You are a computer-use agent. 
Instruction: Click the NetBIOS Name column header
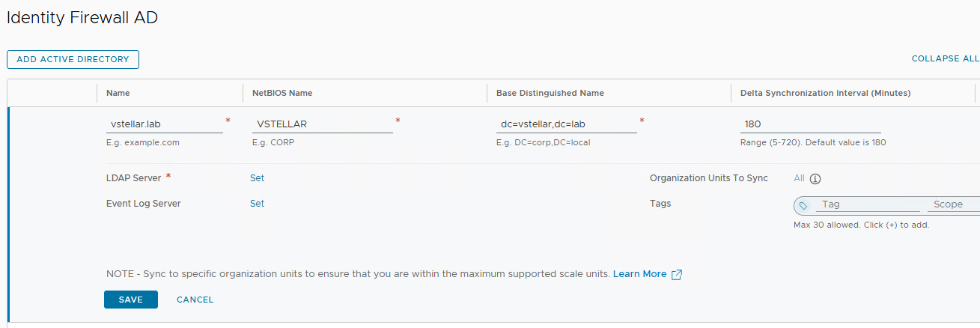coord(282,93)
